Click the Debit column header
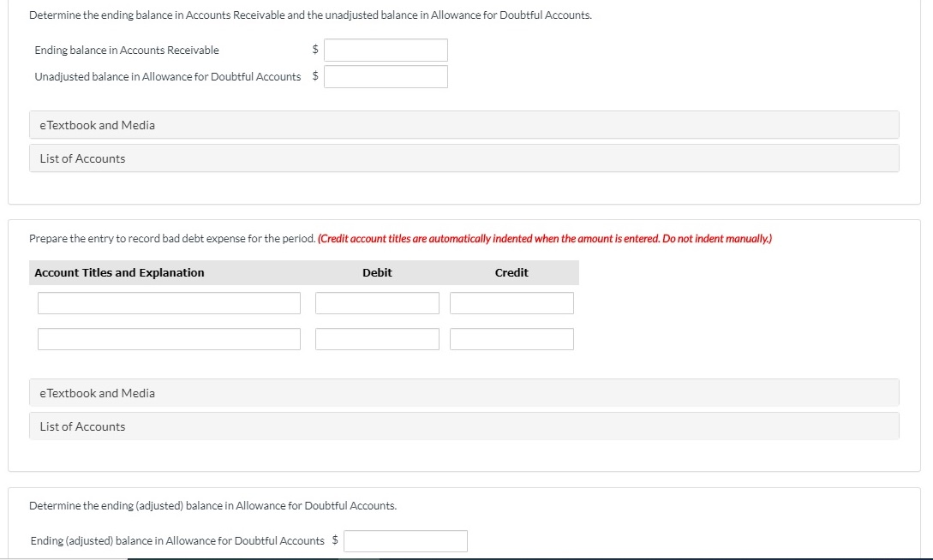Image resolution: width=933 pixels, height=560 pixels. 377,272
